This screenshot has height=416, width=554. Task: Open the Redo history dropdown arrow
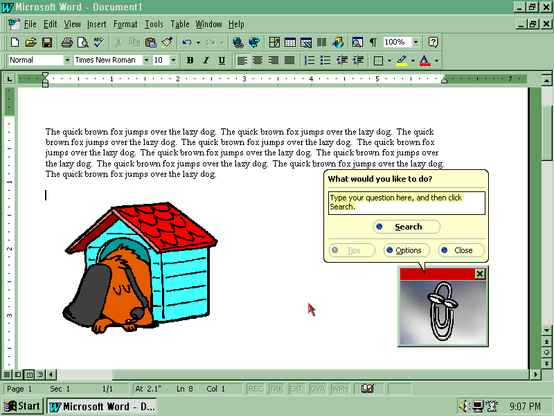pyautogui.click(x=222, y=42)
